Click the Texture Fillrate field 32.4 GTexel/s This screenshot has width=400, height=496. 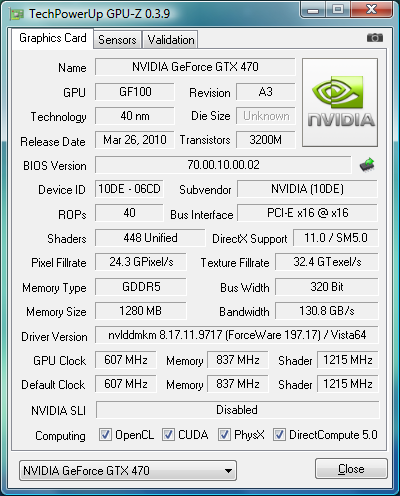(x=327, y=262)
